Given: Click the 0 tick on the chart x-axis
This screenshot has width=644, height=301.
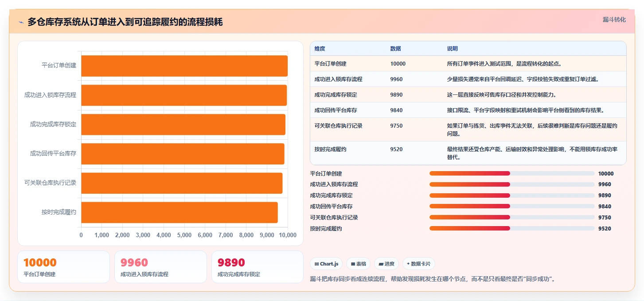Looking at the screenshot, I should (x=81, y=235).
